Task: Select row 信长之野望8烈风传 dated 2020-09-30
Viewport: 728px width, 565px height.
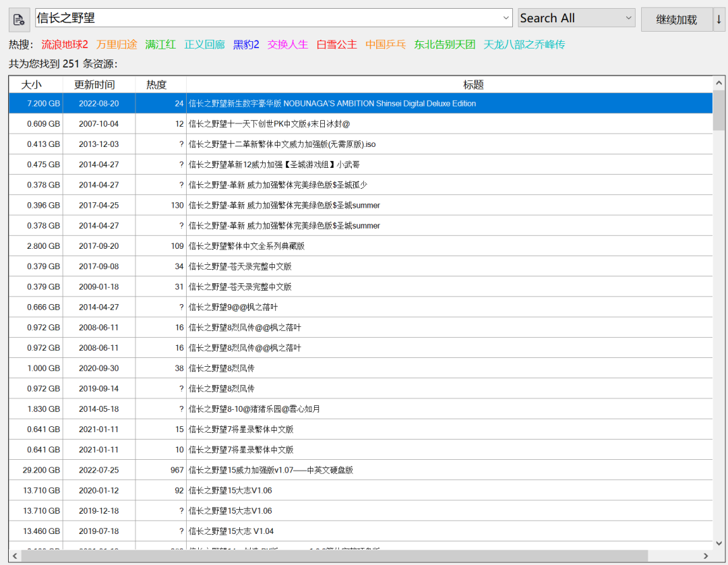Action: point(361,368)
